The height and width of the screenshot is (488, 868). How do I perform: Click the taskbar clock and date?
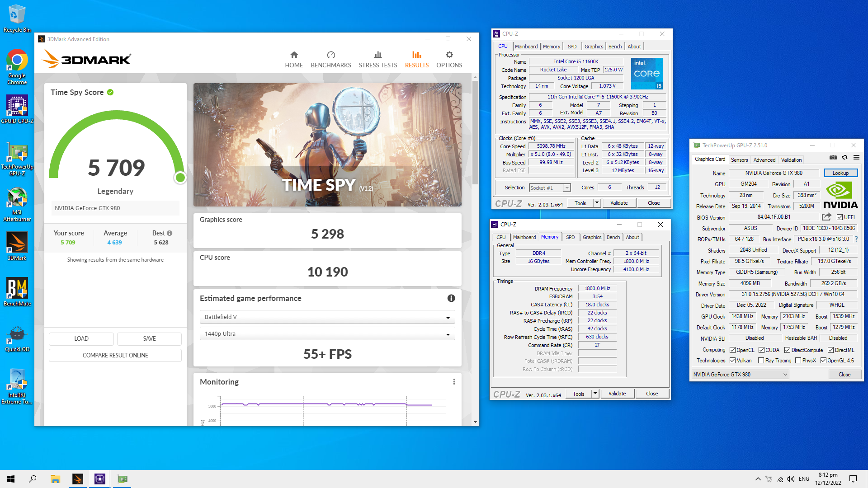828,479
